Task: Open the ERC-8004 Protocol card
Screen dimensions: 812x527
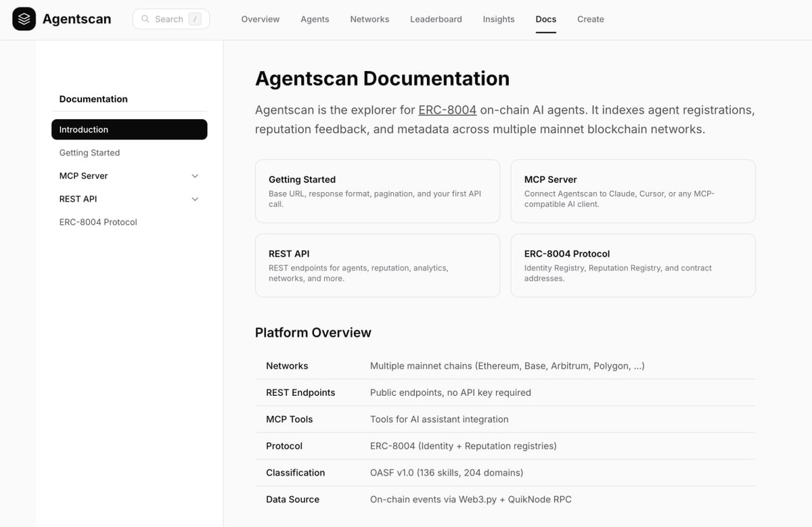Action: [x=633, y=266]
